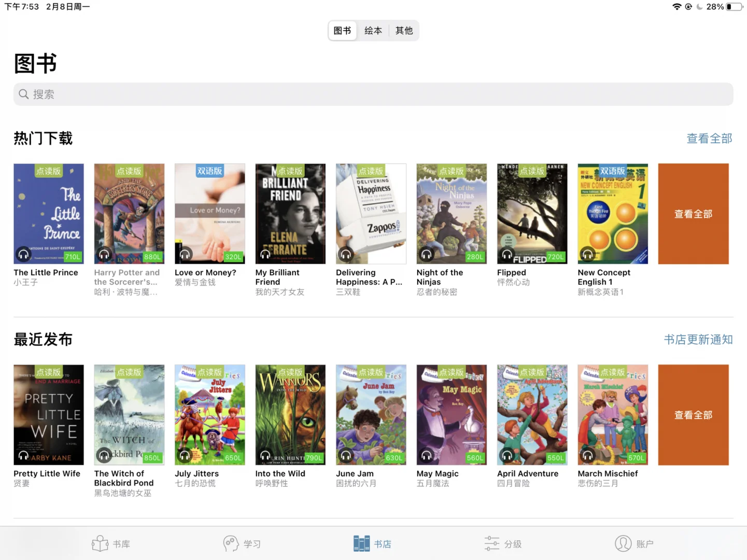Click the subtitle "新概念英语1"
Viewport: 747px width, 560px height.
(601, 292)
